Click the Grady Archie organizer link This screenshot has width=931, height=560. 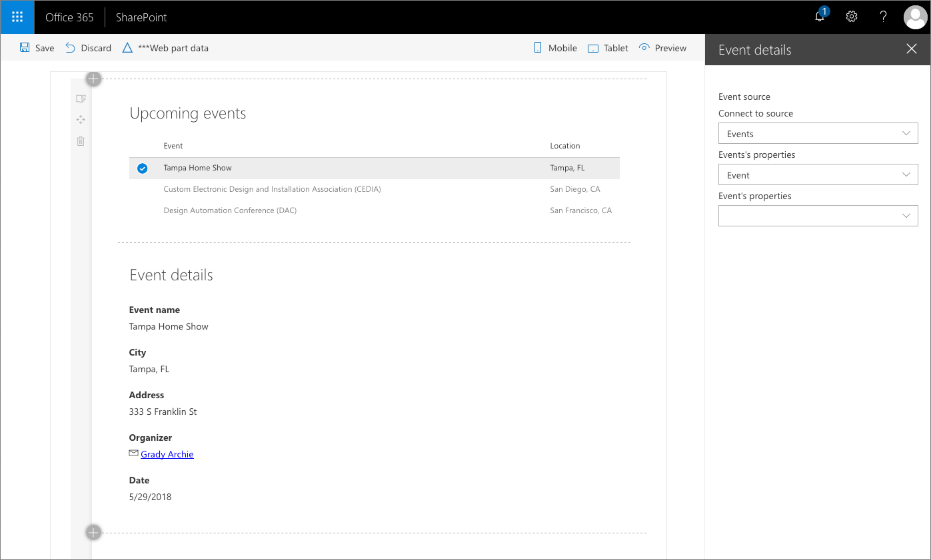[x=167, y=454]
